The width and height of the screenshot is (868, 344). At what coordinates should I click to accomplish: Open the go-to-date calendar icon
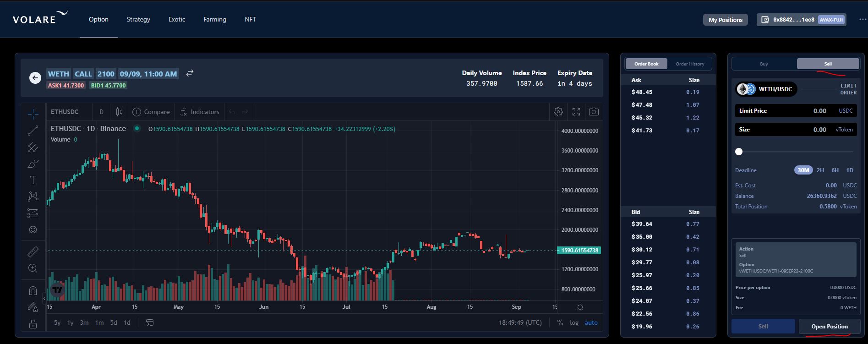149,322
